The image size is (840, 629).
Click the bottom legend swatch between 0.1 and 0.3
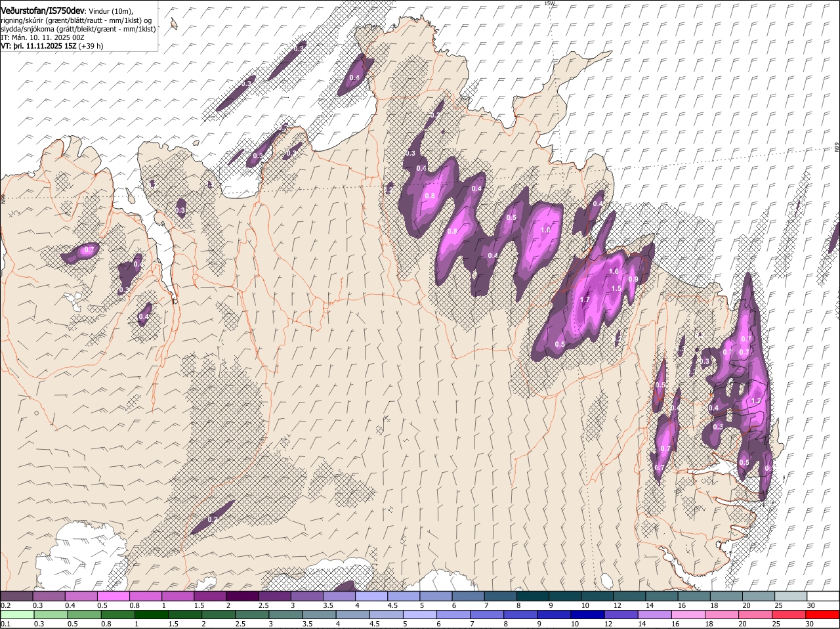point(17,615)
